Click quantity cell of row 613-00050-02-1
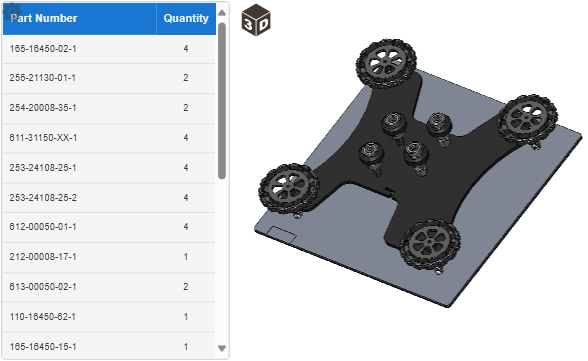 [x=186, y=287]
